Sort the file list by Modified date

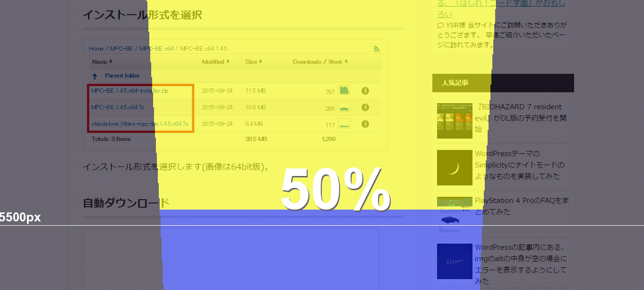(x=215, y=62)
